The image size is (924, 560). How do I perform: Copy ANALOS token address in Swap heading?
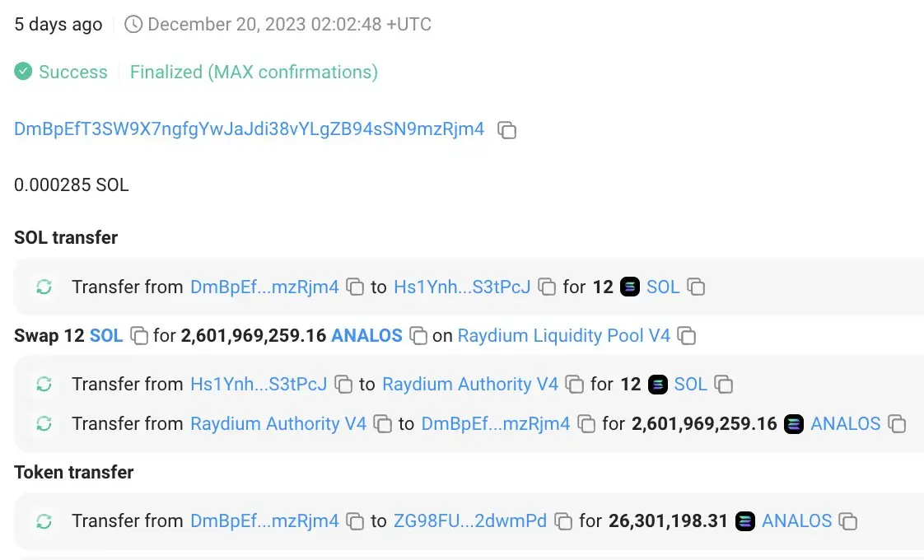click(x=418, y=335)
